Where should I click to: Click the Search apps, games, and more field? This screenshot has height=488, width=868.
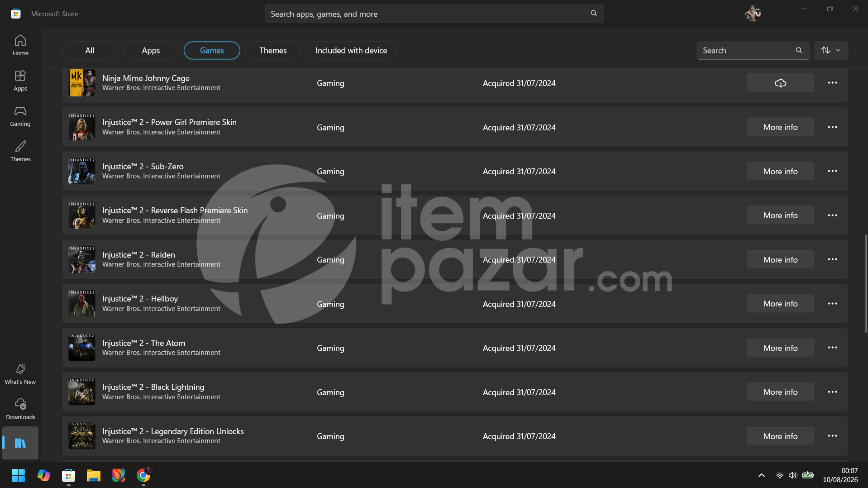point(434,14)
